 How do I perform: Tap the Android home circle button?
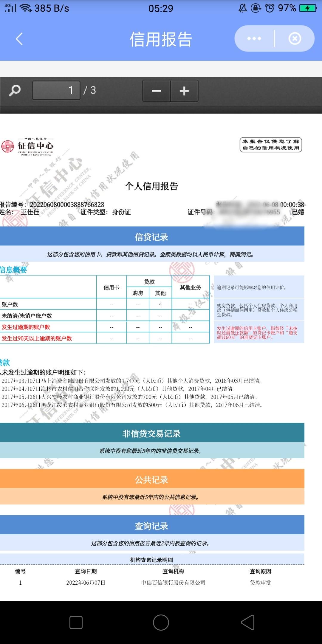[161, 623]
